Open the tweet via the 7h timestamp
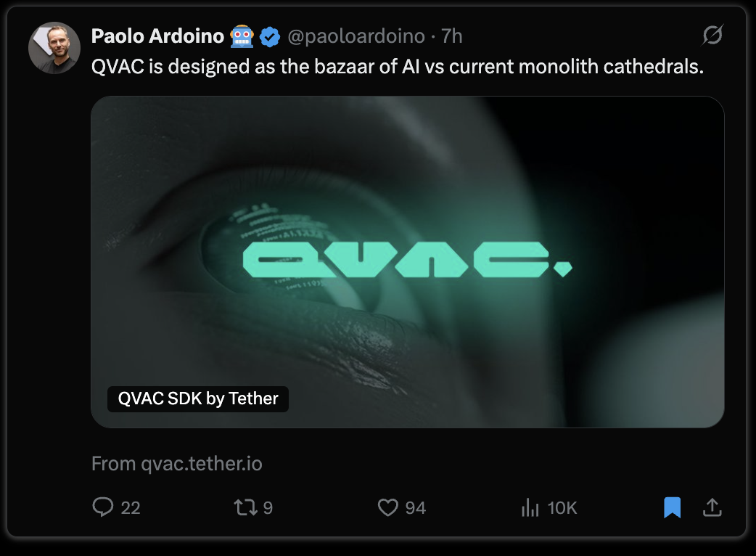Screen dimensions: 756x556 (x=452, y=36)
